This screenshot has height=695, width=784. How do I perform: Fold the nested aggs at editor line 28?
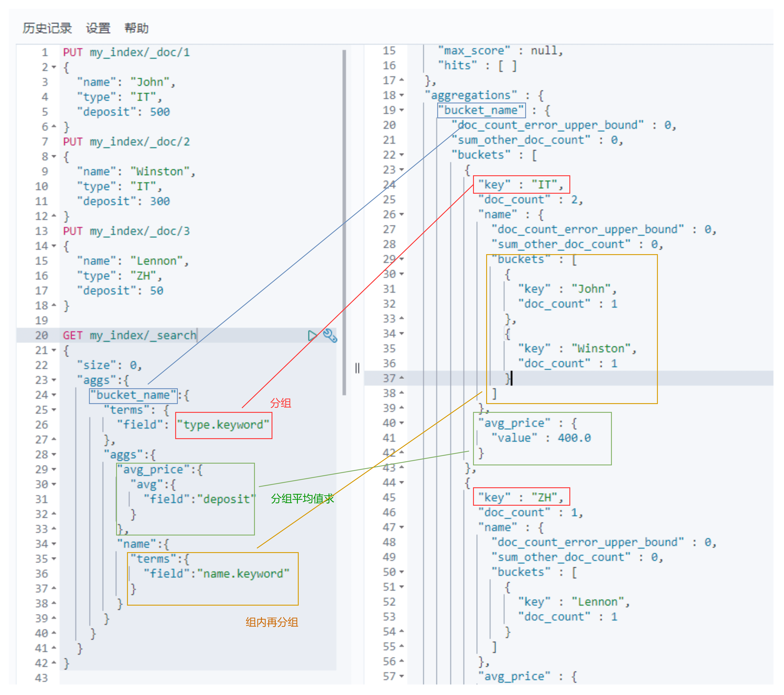[x=54, y=455]
